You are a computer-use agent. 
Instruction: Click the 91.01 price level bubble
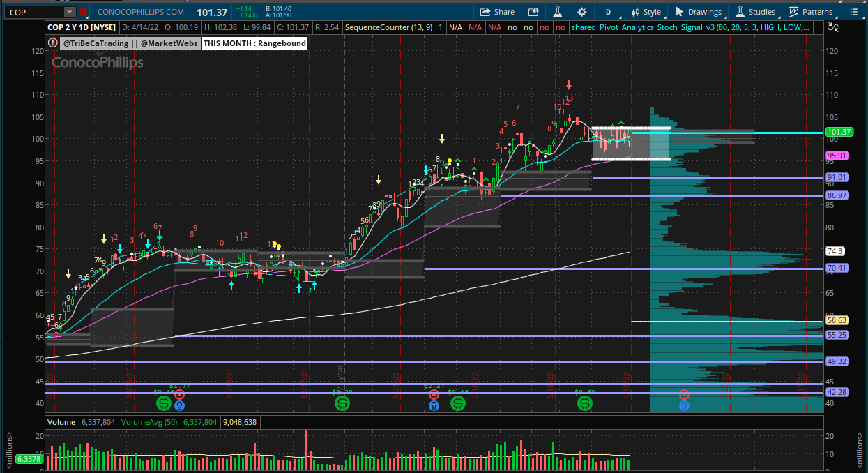pyautogui.click(x=837, y=178)
